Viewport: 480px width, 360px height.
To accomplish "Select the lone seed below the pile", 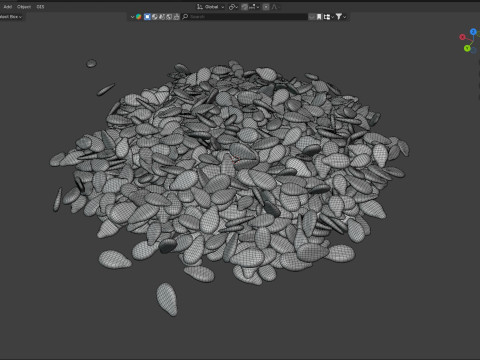I will [x=167, y=299].
